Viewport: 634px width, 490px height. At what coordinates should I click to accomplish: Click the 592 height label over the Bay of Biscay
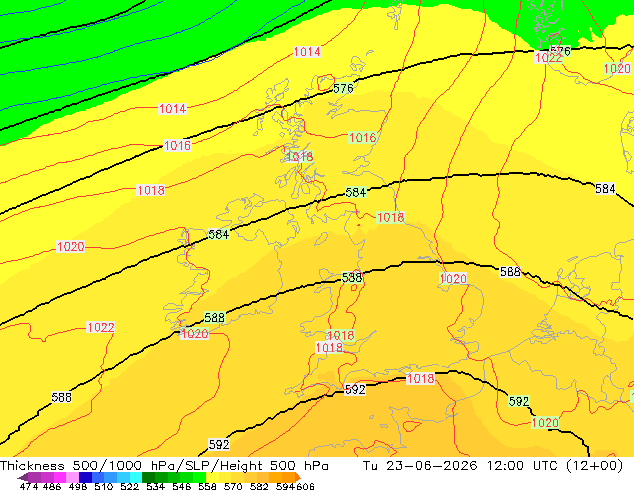click(219, 444)
